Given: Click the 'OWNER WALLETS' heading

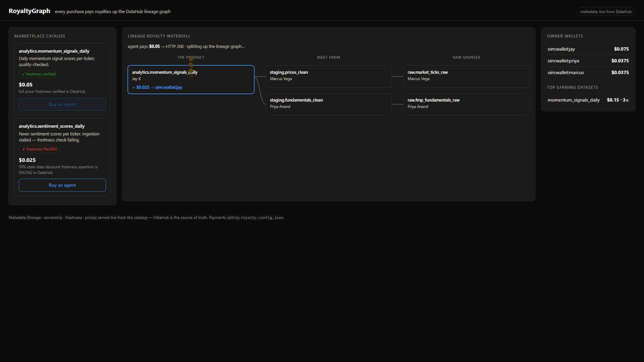Looking at the screenshot, I should click(x=565, y=36).
